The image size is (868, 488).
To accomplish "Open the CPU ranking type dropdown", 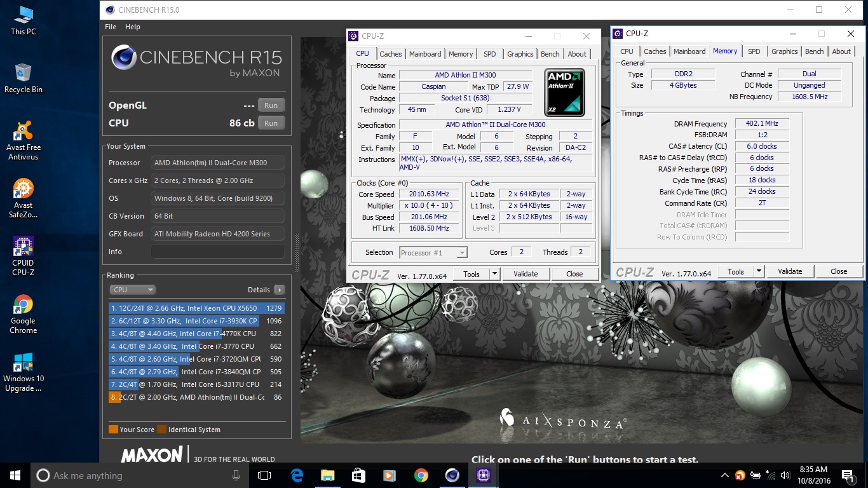I will coord(132,290).
